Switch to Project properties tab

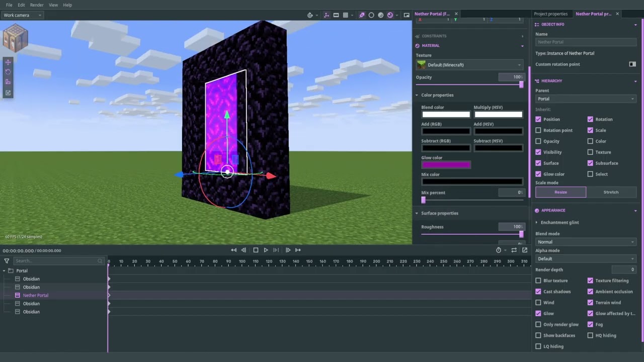(x=551, y=14)
